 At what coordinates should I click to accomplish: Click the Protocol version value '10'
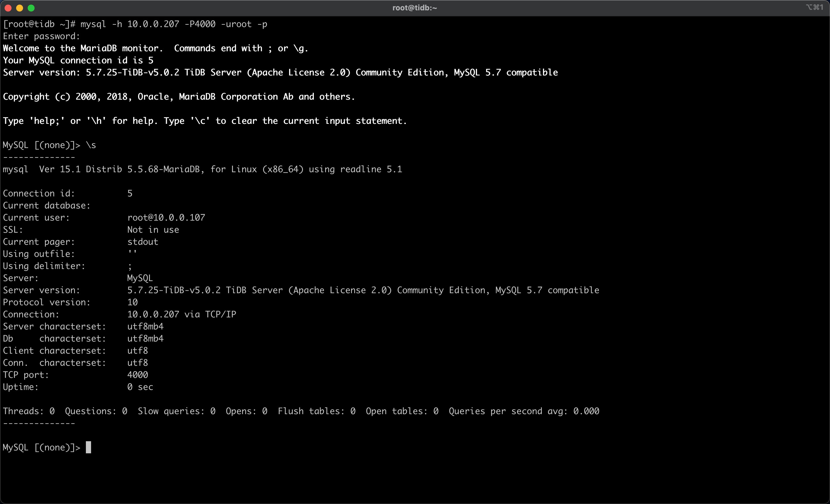(132, 303)
